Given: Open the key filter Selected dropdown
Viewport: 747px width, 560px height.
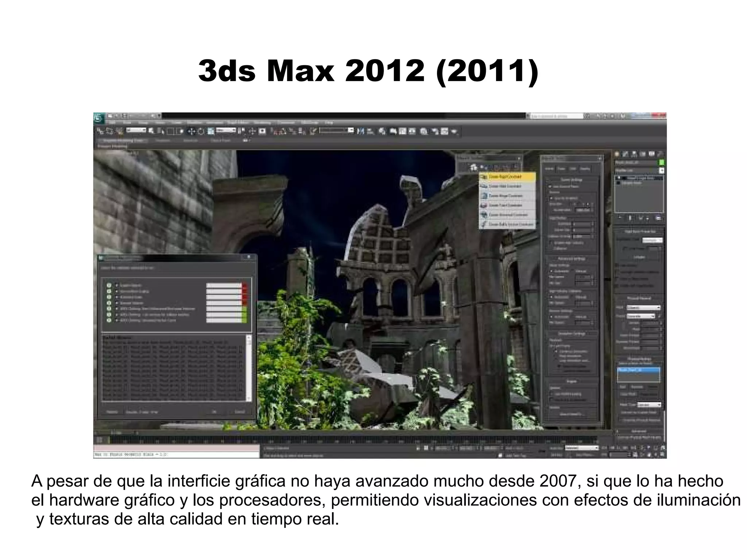Looking at the screenshot, I should coord(582,448).
